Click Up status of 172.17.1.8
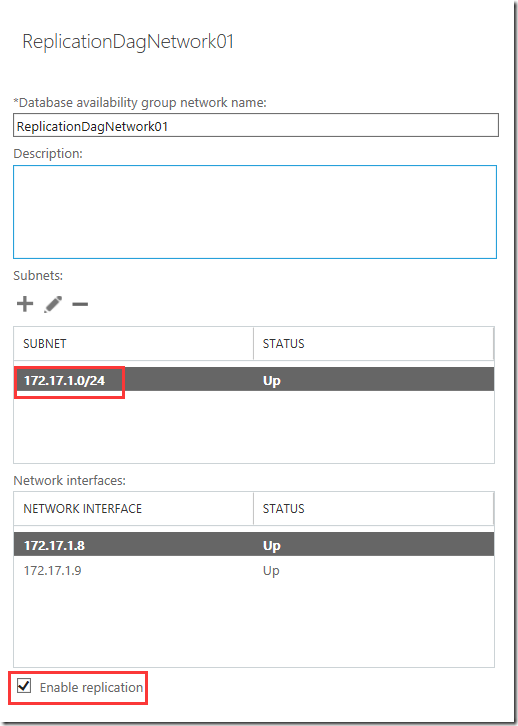Image resolution: width=518 pixels, height=726 pixels. 272,545
